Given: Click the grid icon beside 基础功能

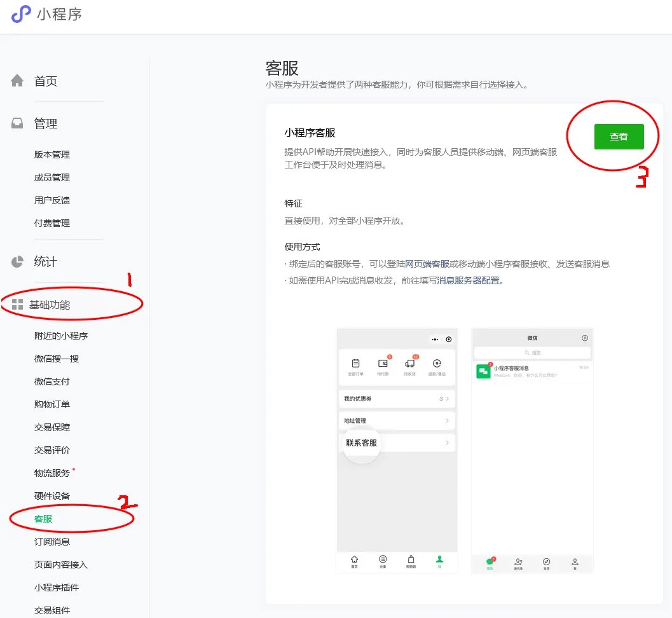Looking at the screenshot, I should (x=17, y=305).
